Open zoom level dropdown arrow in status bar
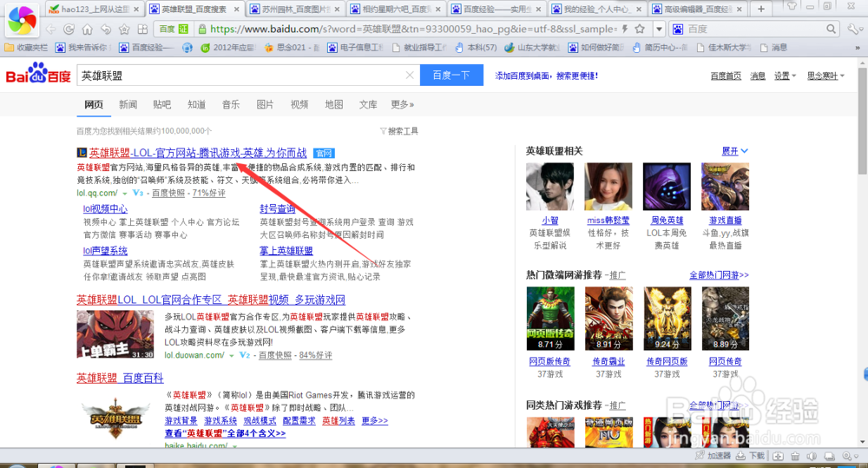868x468 pixels. point(856,457)
